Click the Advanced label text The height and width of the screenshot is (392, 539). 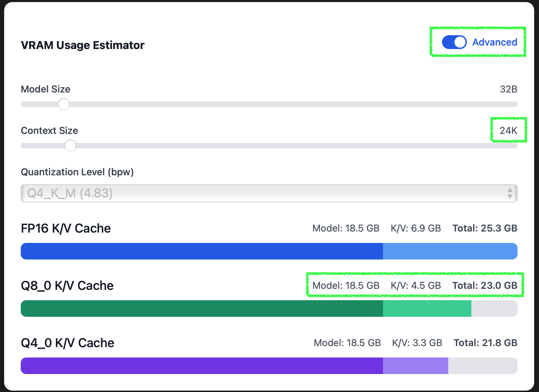click(x=494, y=42)
